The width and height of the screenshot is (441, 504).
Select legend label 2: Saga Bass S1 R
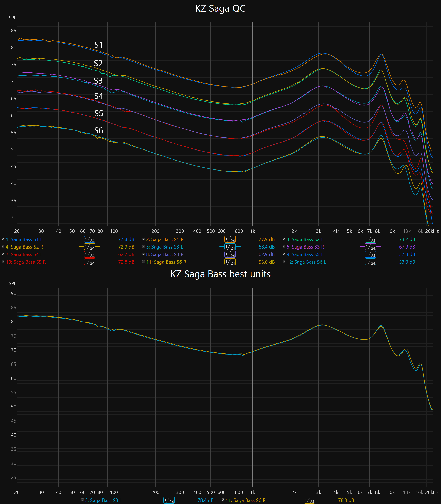tap(165, 239)
